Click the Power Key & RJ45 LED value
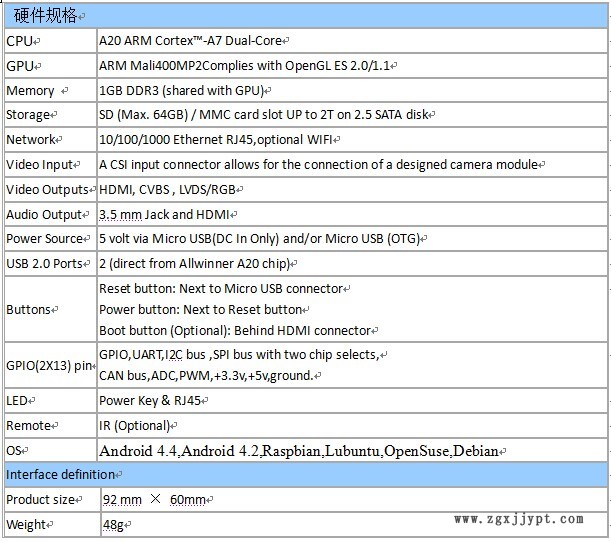611x541 pixels. tap(152, 401)
